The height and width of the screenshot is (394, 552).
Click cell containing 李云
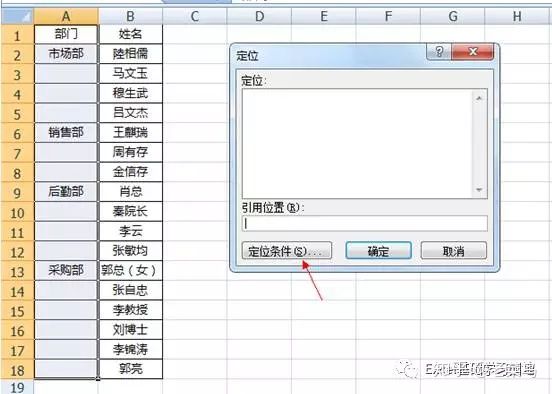click(x=131, y=231)
